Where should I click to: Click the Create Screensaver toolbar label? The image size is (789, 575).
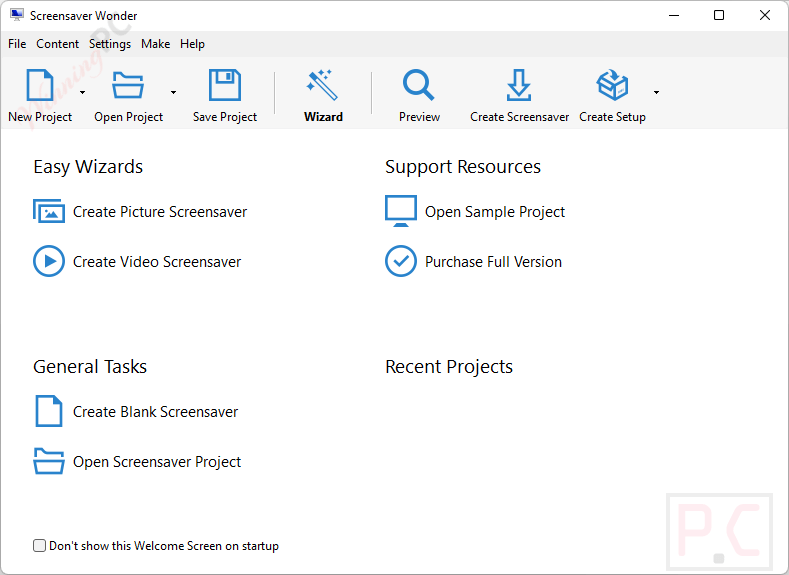[x=519, y=117]
